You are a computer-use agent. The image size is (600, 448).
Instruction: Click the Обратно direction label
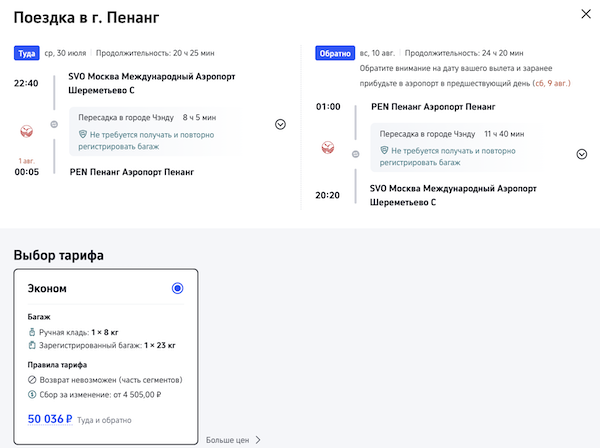tap(332, 52)
